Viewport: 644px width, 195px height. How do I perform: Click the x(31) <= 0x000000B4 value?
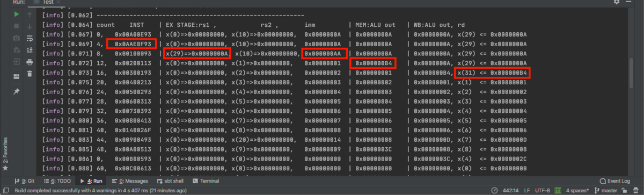pos(492,73)
